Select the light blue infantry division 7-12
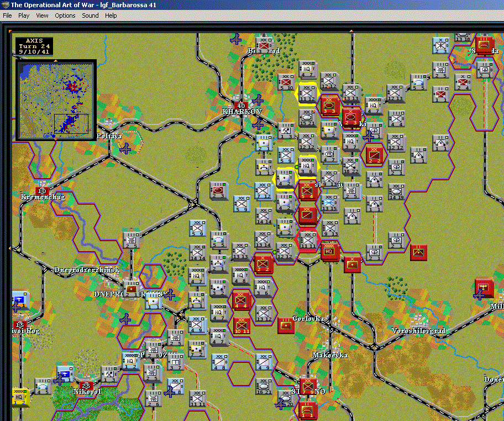504x421 pixels. [x=264, y=190]
